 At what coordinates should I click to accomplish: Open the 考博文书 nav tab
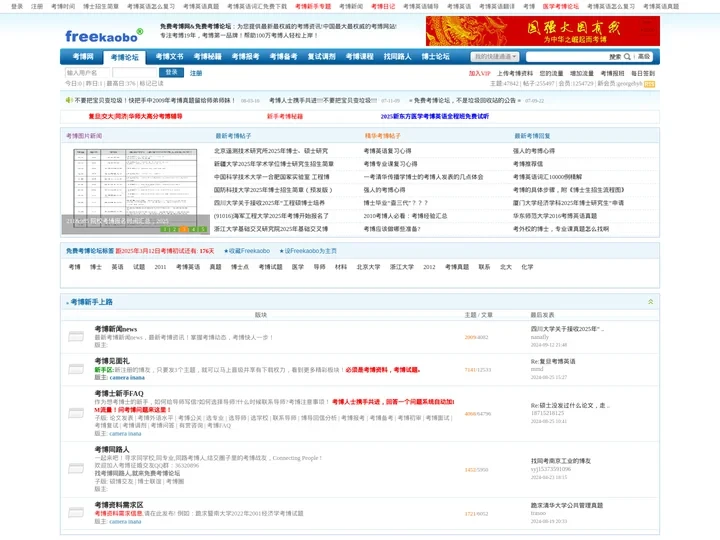169,56
